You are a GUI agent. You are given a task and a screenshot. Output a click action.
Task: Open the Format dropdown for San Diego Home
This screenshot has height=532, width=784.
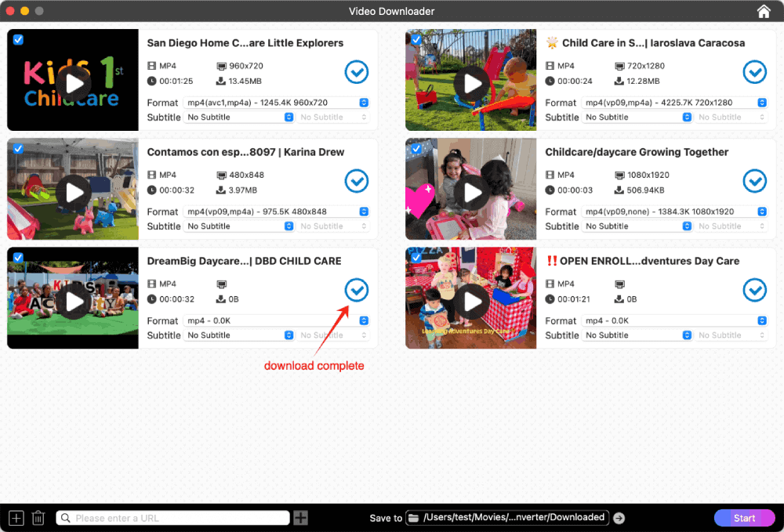[x=362, y=102]
